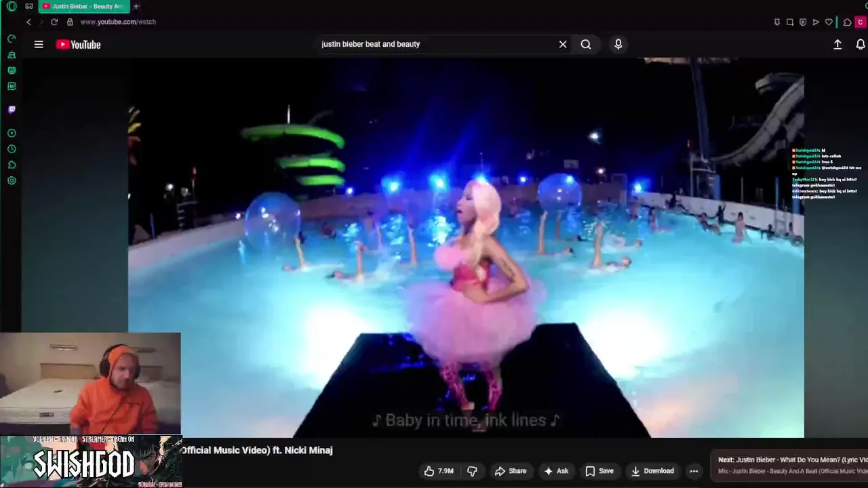The height and width of the screenshot is (488, 868).
Task: Open the send/flow arrow toolbar icon
Action: coord(816,22)
